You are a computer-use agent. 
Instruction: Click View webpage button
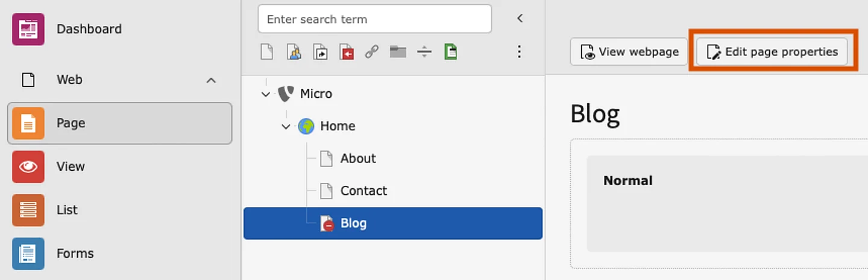click(629, 52)
